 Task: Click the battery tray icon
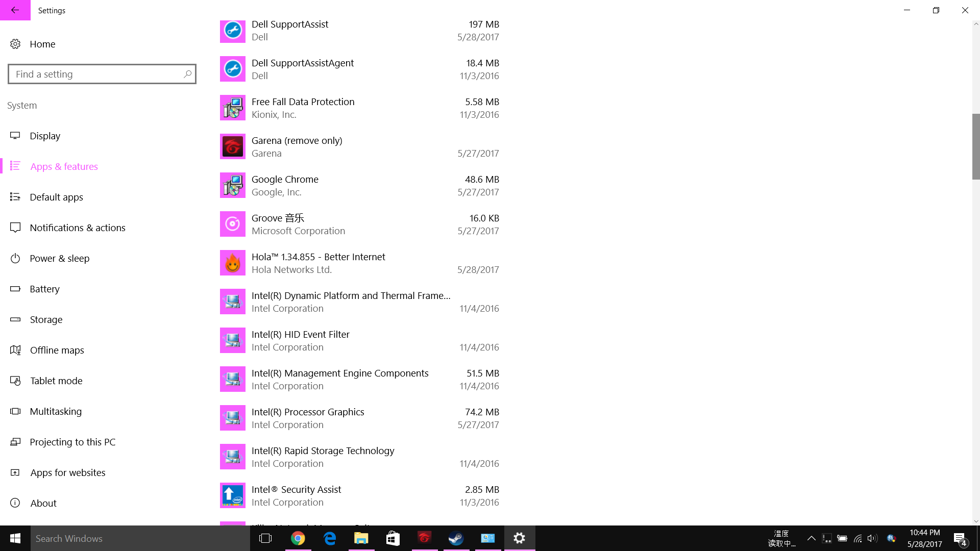point(842,538)
